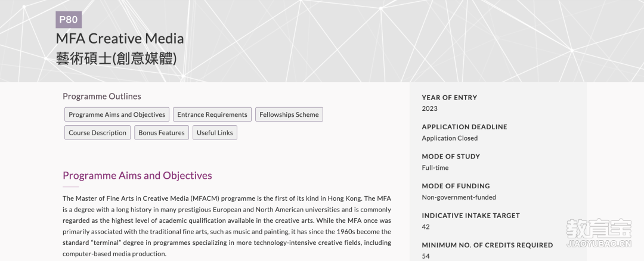Click the Non-government-funded value

click(x=459, y=197)
